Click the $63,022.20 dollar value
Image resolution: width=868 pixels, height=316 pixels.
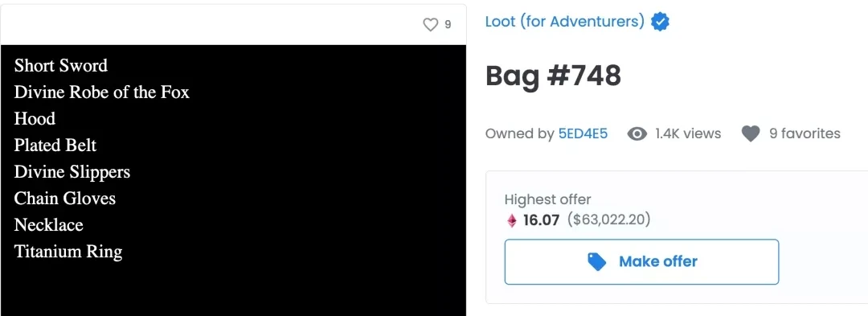[x=608, y=220]
